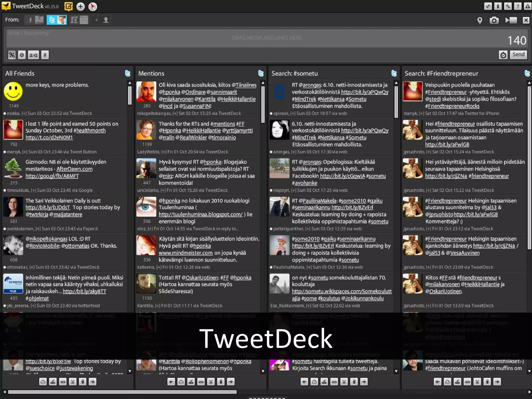This screenshot has height=399, width=532.
Task: Open the www.mindmeister.com link
Action: click(x=186, y=253)
